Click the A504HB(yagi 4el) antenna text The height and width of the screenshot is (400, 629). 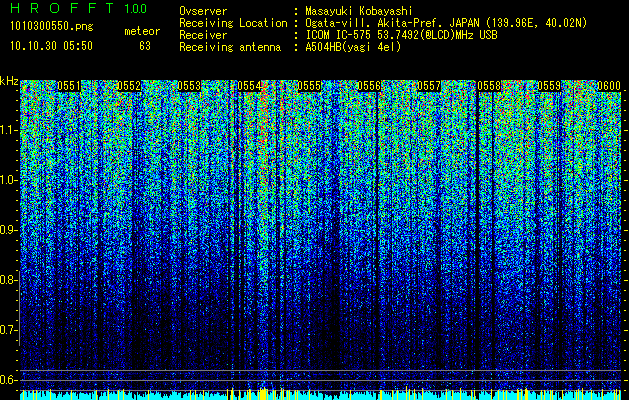(x=353, y=47)
